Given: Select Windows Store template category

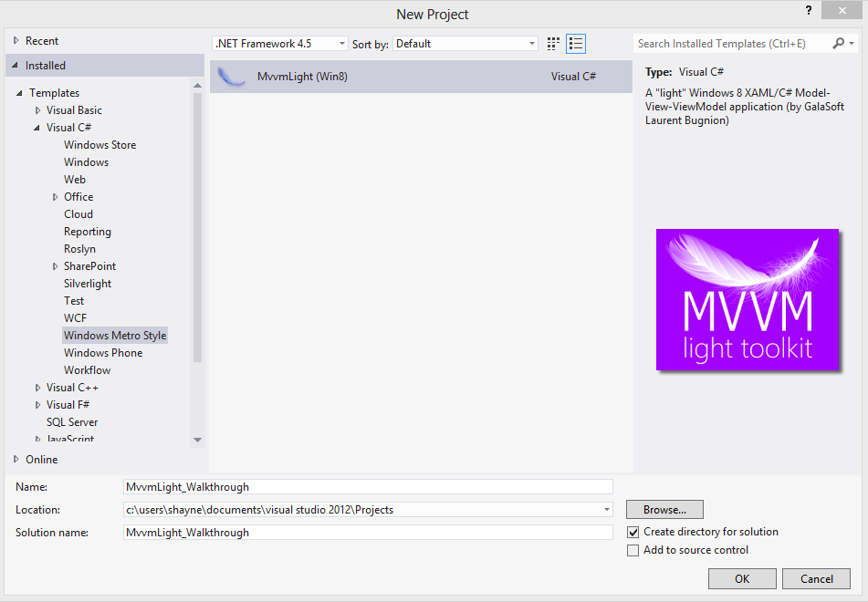Looking at the screenshot, I should coord(99,145).
